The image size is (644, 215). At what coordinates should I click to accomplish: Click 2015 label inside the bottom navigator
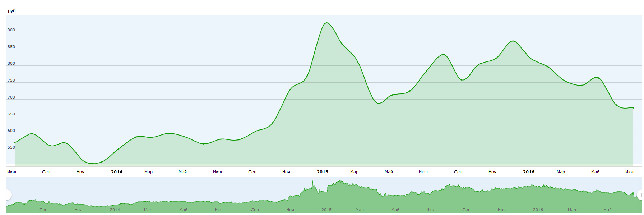(x=326, y=210)
